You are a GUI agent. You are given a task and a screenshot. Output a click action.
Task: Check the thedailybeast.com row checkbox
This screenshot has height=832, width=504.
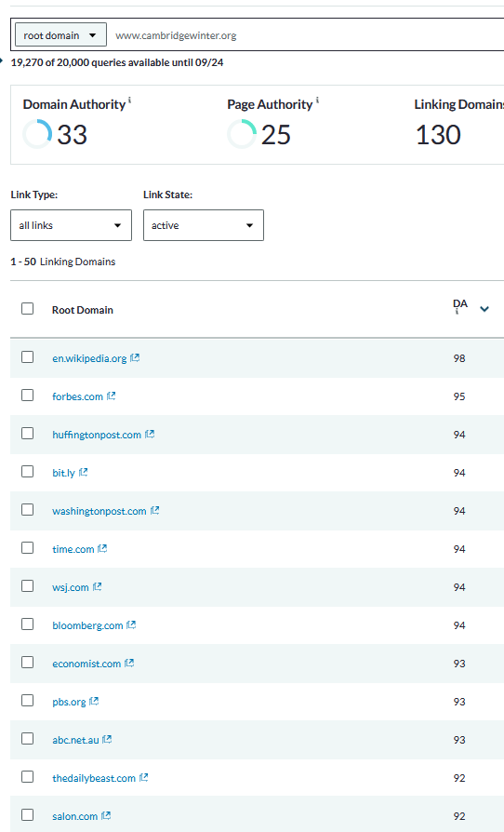pyautogui.click(x=28, y=777)
